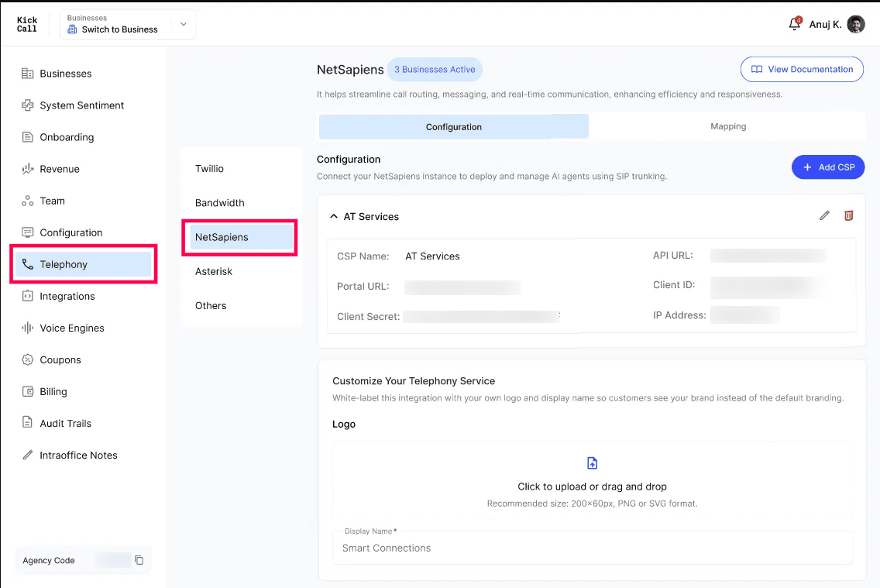
Task: Open the Intraoffice Notes label in sidebar
Action: 78,455
